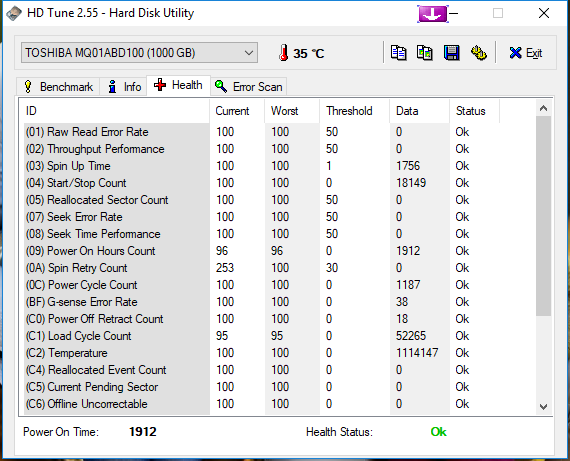The height and width of the screenshot is (461, 570).
Task: Switch to the Info tab
Action: coord(124,87)
